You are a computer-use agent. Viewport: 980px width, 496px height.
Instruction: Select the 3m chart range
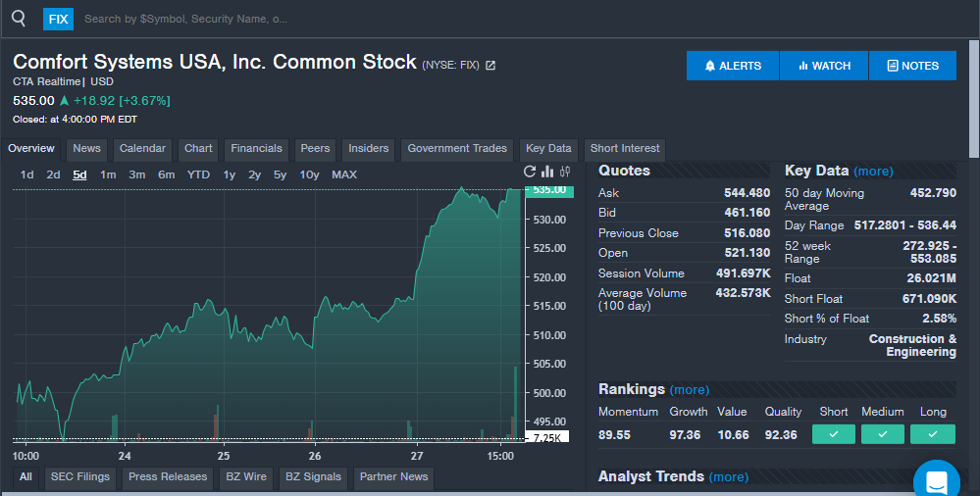pos(137,174)
